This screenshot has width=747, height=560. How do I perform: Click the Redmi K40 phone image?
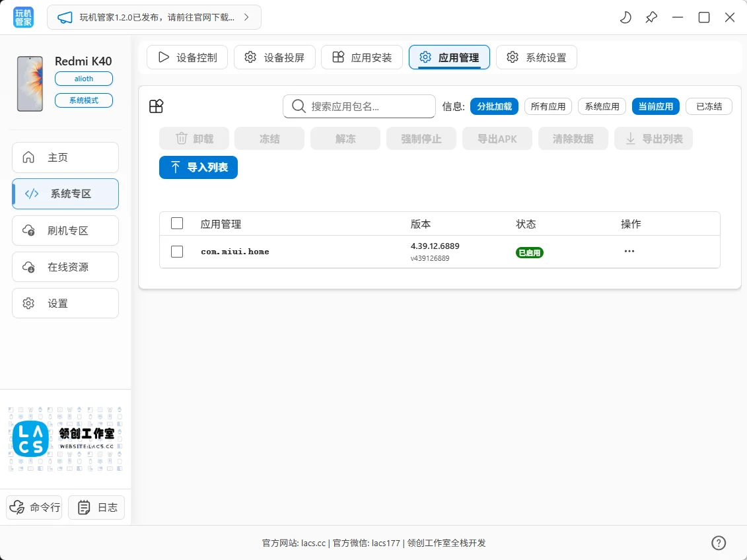point(30,84)
